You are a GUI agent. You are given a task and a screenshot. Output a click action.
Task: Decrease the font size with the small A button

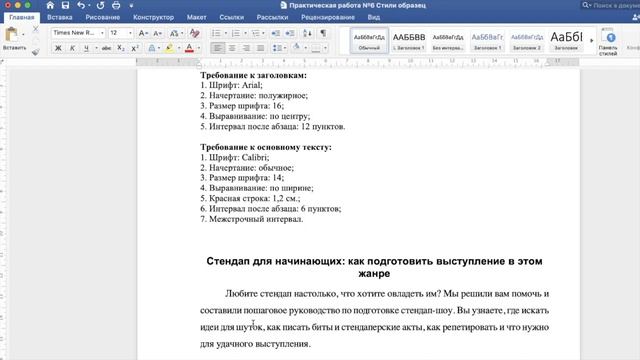(x=158, y=33)
